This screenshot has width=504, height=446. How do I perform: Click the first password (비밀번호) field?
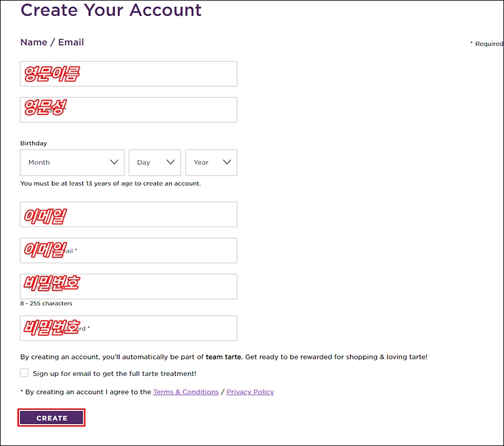(x=129, y=286)
